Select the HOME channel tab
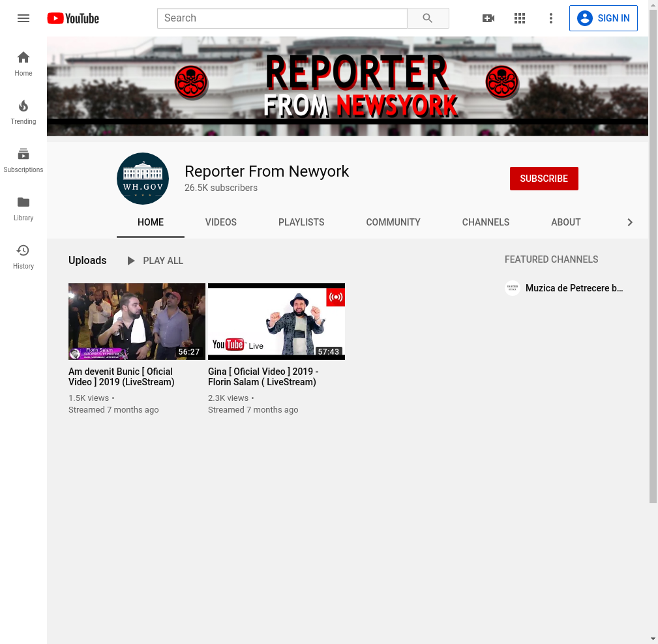 coord(151,222)
